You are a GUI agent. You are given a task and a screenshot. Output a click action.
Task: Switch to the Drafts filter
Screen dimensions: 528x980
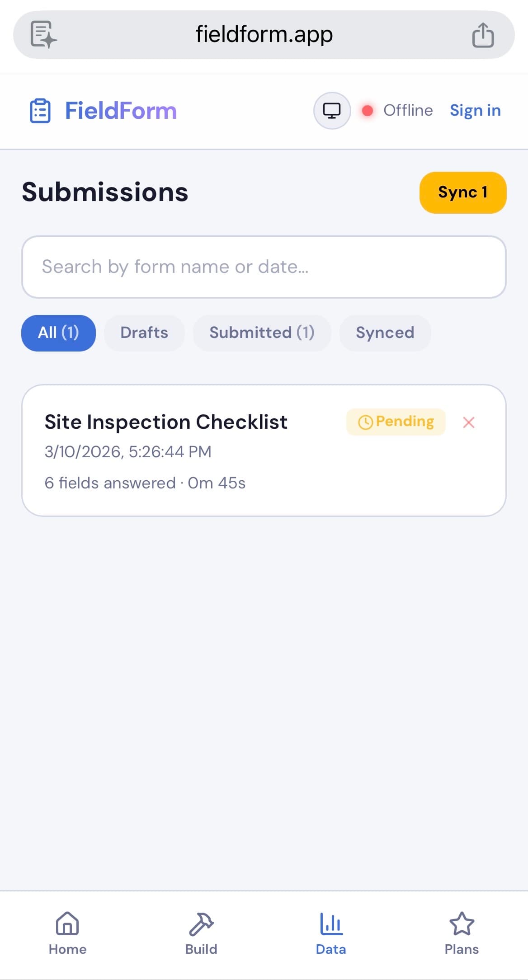click(144, 333)
